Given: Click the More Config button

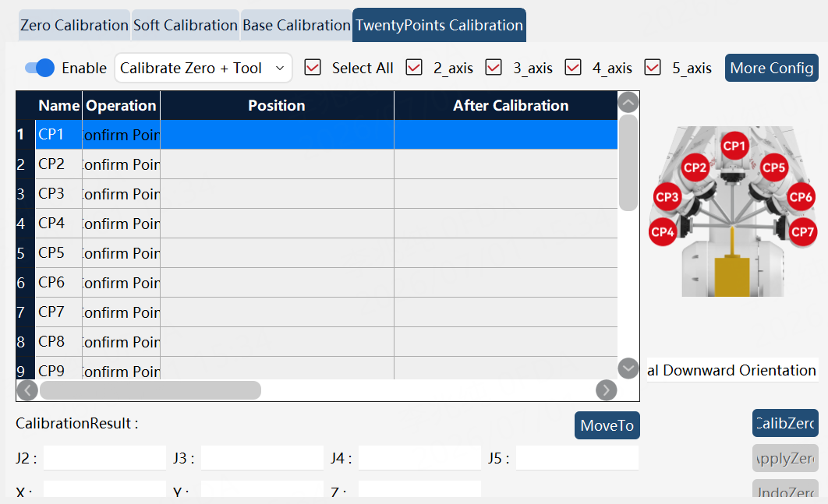Looking at the screenshot, I should tap(772, 68).
